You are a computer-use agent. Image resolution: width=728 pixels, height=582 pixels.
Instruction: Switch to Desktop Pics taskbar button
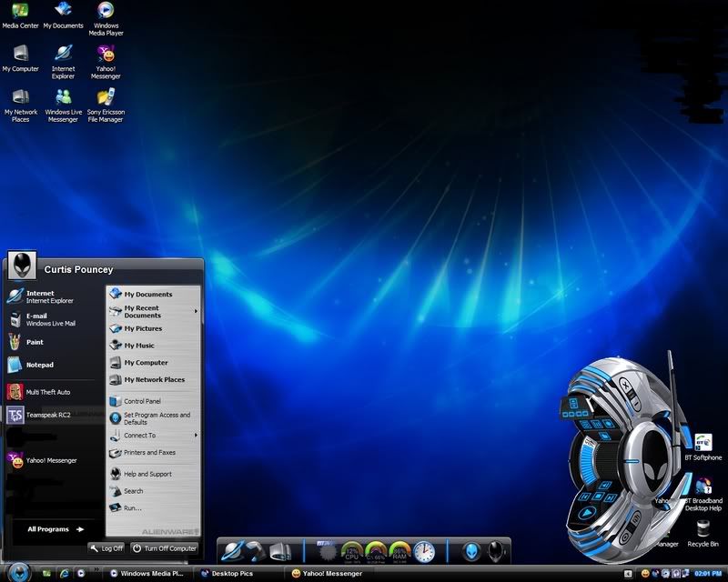[x=238, y=574]
